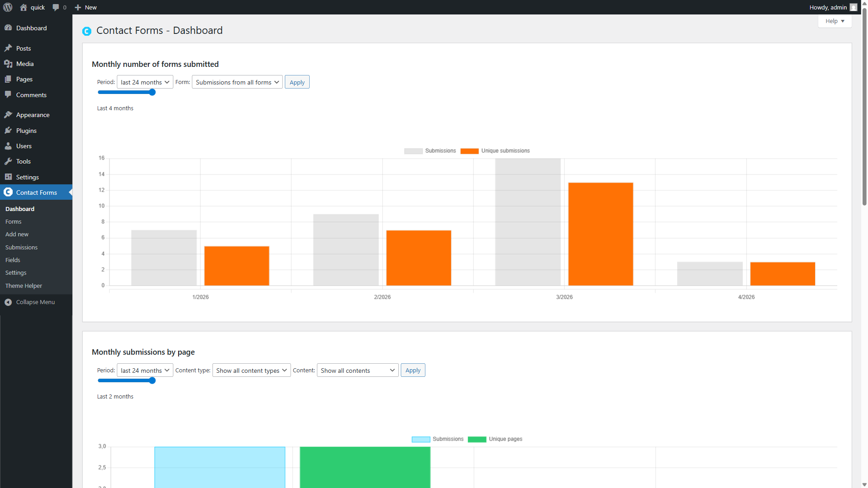Click the Tools wrench icon
The width and height of the screenshot is (868, 488).
coord(8,161)
